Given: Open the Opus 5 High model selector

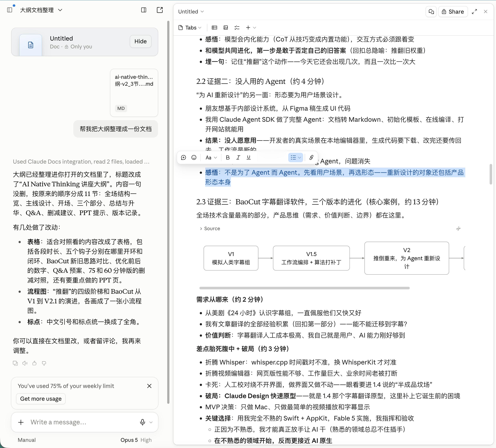Looking at the screenshot, I should click(x=136, y=440).
